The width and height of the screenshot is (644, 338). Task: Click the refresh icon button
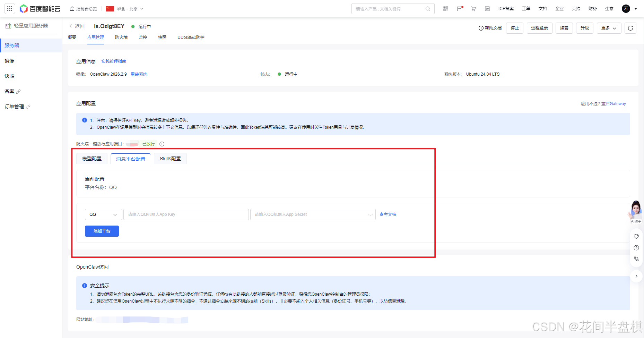click(x=630, y=28)
